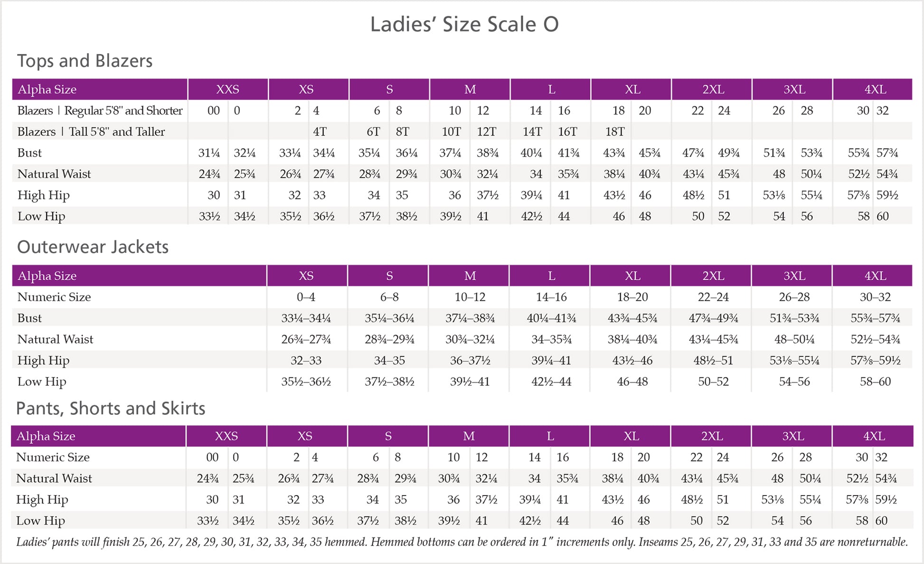Click "Numeric Size" label in Outerwear Jackets table

click(x=54, y=297)
